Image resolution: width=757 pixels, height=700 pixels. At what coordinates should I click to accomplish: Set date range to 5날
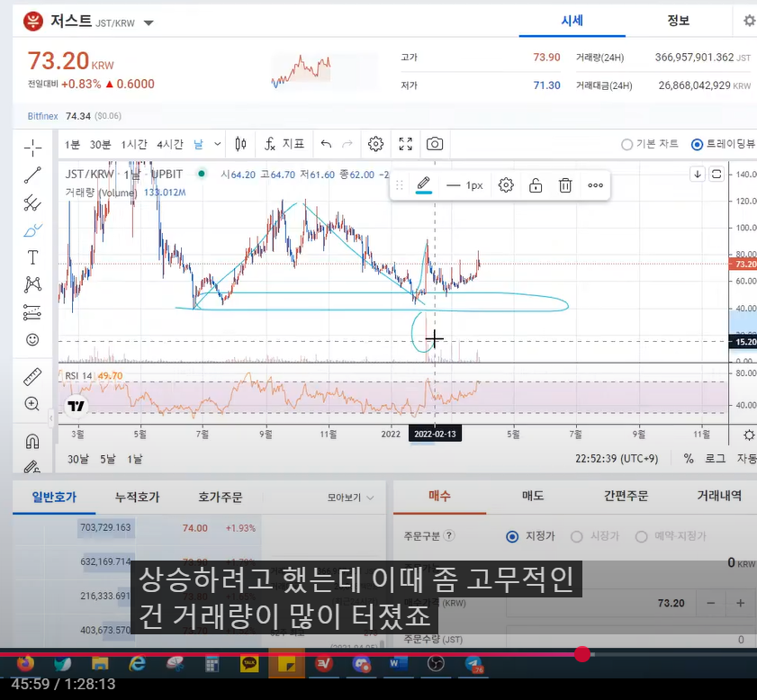click(x=108, y=459)
